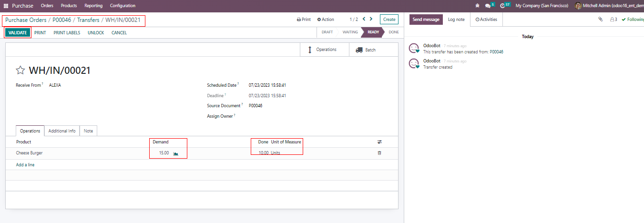Click the paperclip attachments icon

pyautogui.click(x=601, y=20)
